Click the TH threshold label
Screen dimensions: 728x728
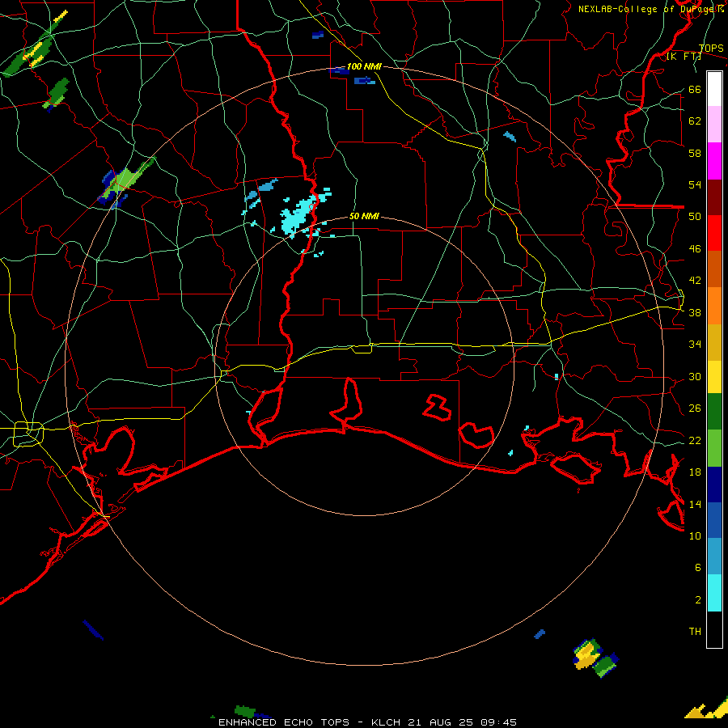point(695,632)
